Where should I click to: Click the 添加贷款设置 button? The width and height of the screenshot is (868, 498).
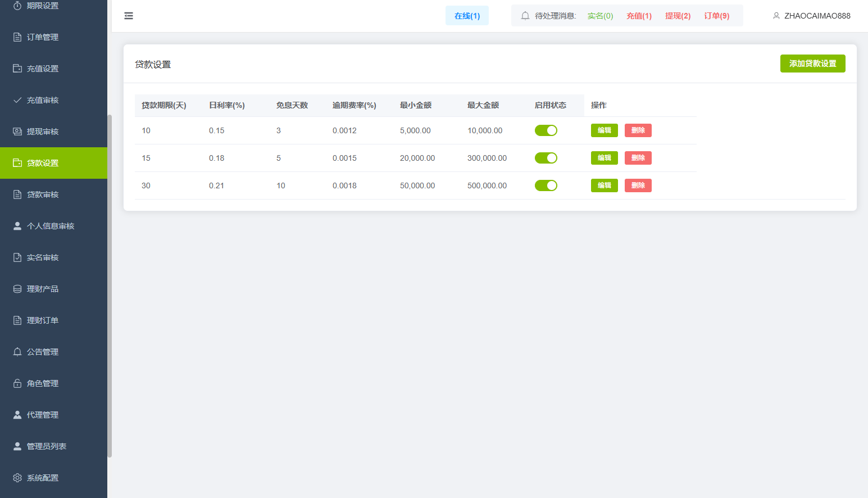tap(812, 64)
